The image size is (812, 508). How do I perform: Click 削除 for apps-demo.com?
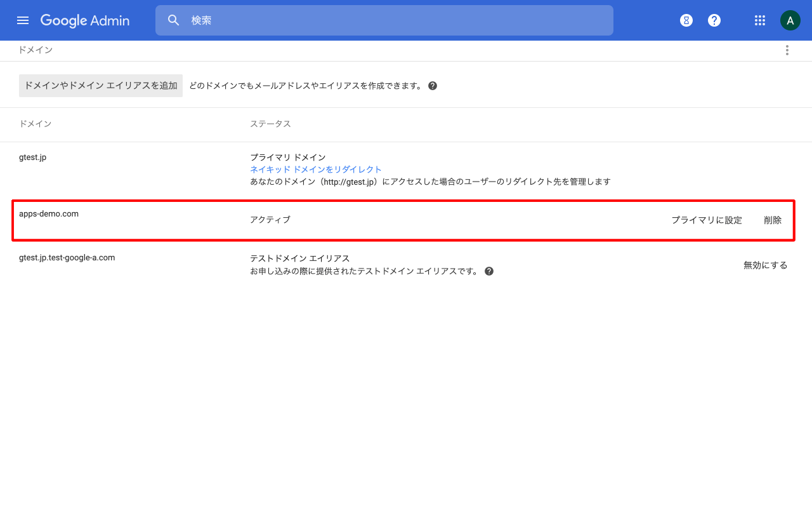pyautogui.click(x=773, y=220)
